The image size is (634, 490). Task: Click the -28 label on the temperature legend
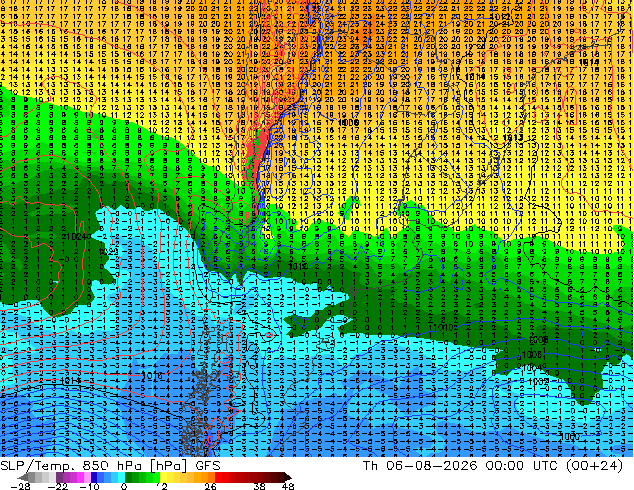pyautogui.click(x=20, y=486)
